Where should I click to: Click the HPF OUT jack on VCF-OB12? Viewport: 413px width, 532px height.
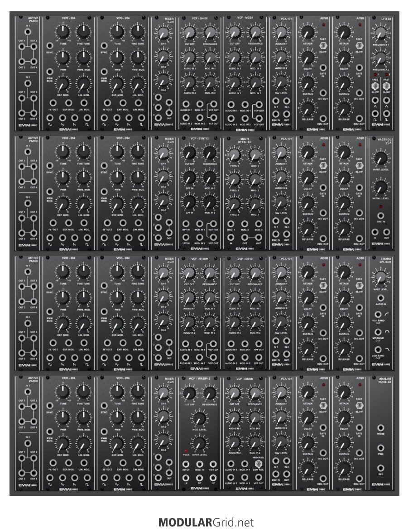click(x=259, y=344)
